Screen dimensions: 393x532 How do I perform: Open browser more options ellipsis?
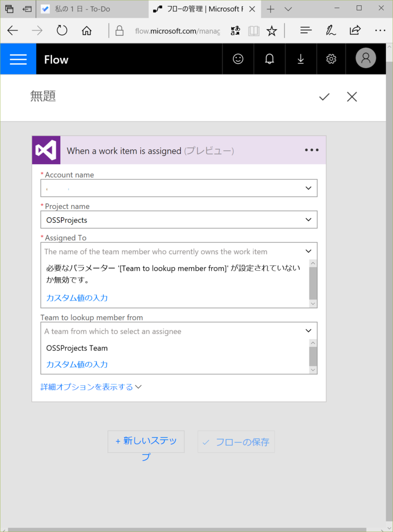coord(380,31)
